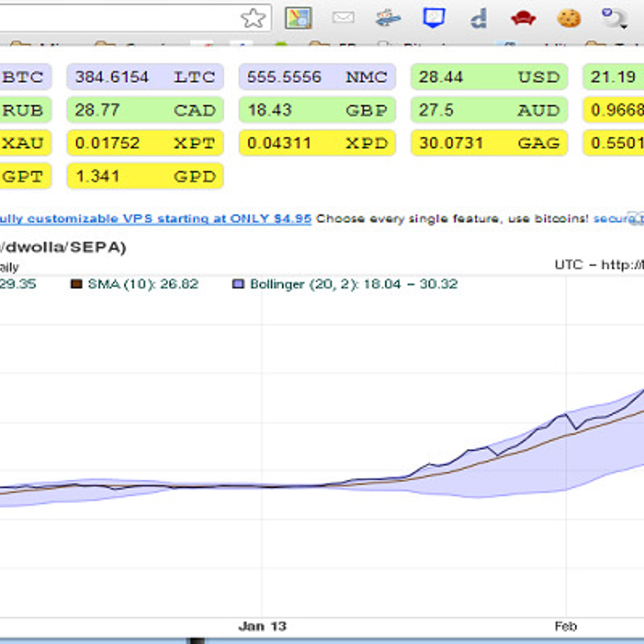
Task: Select the 0.5501 yellow tile
Action: point(613,143)
